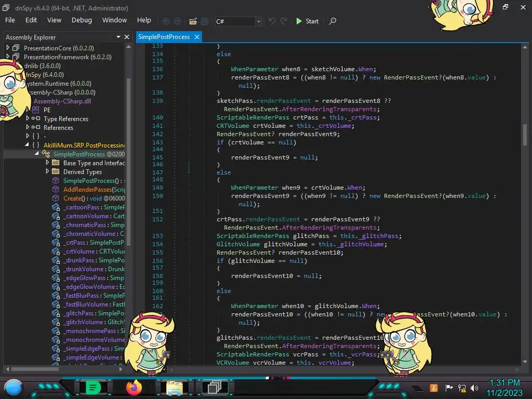The image size is (532, 399).
Task: Follow the CRTVolume type link on line 141
Action: 233,126
